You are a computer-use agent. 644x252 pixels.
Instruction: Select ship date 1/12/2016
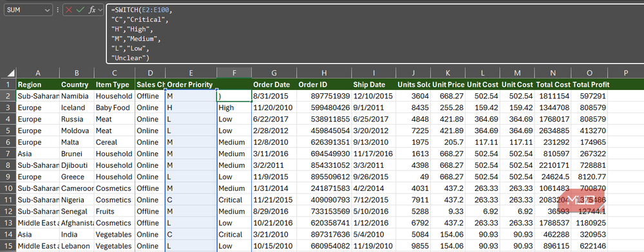[x=374, y=223]
